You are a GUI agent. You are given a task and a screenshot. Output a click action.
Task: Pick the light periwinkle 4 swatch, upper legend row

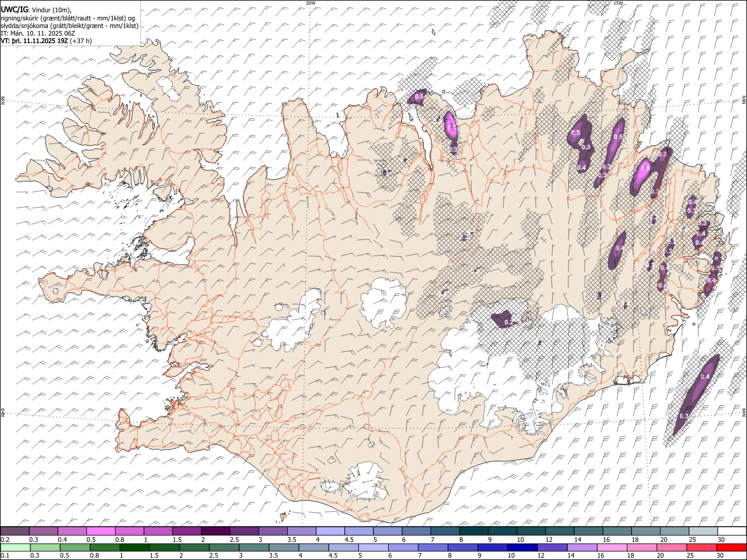click(x=330, y=531)
